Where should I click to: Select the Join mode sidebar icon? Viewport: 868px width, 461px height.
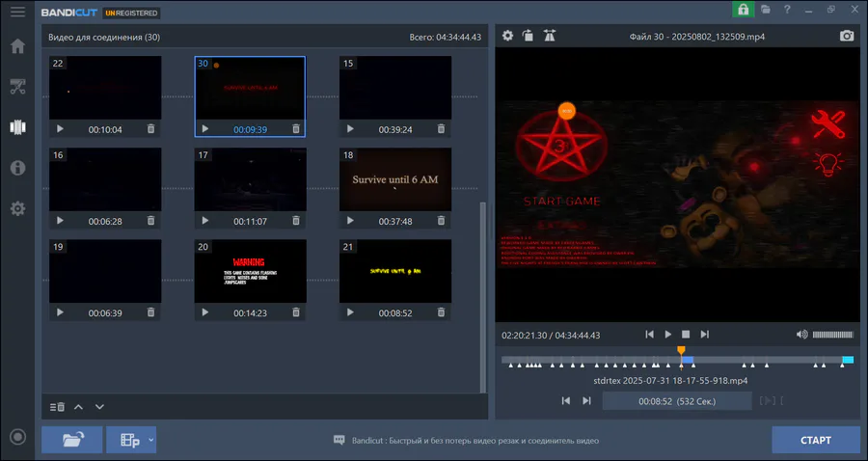[17, 126]
